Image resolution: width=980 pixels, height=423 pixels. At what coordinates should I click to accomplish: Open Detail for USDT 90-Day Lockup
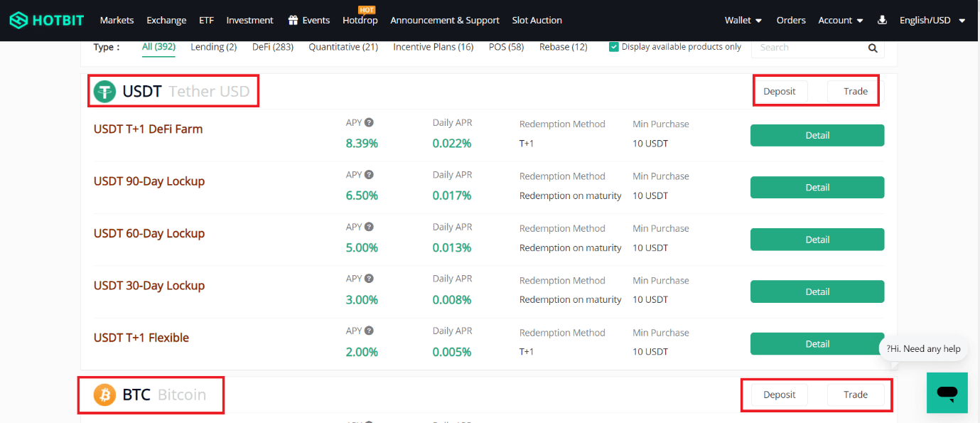[817, 187]
